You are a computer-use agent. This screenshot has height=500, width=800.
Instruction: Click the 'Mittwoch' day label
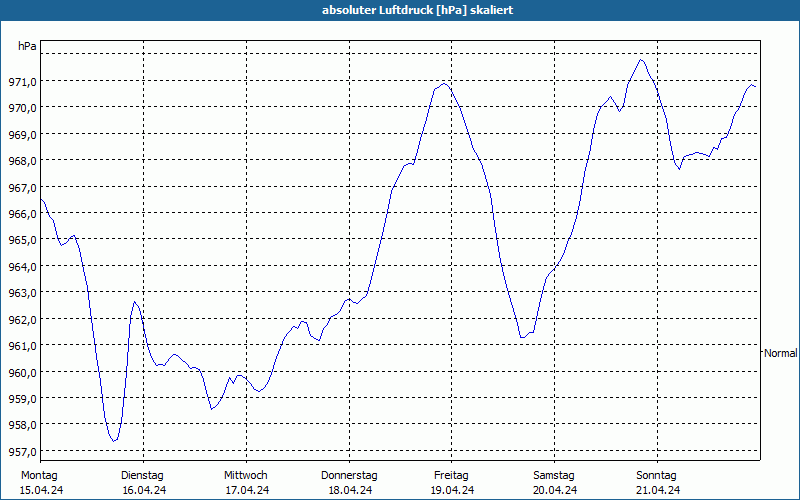(245, 475)
